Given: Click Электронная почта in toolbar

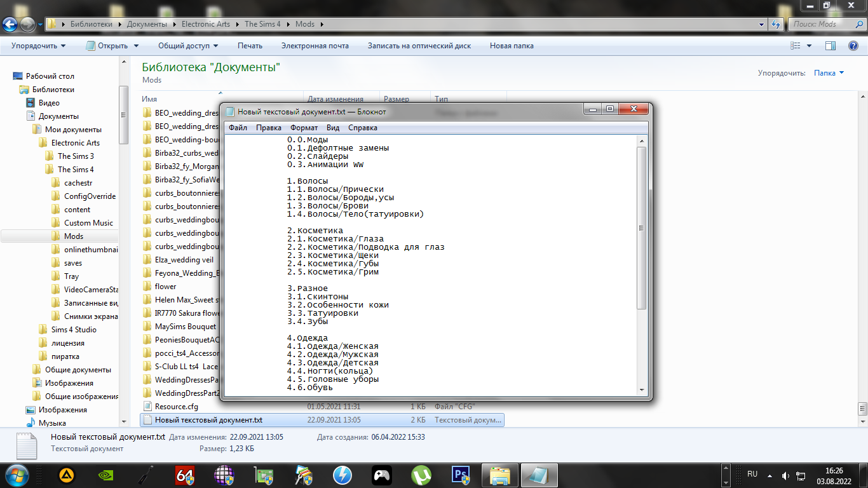Looking at the screenshot, I should coord(315,46).
